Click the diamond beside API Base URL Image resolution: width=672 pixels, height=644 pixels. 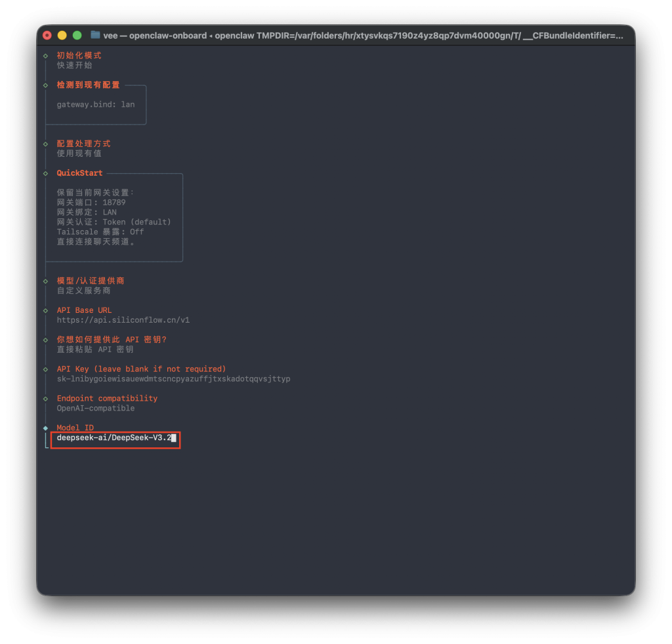[x=46, y=310]
